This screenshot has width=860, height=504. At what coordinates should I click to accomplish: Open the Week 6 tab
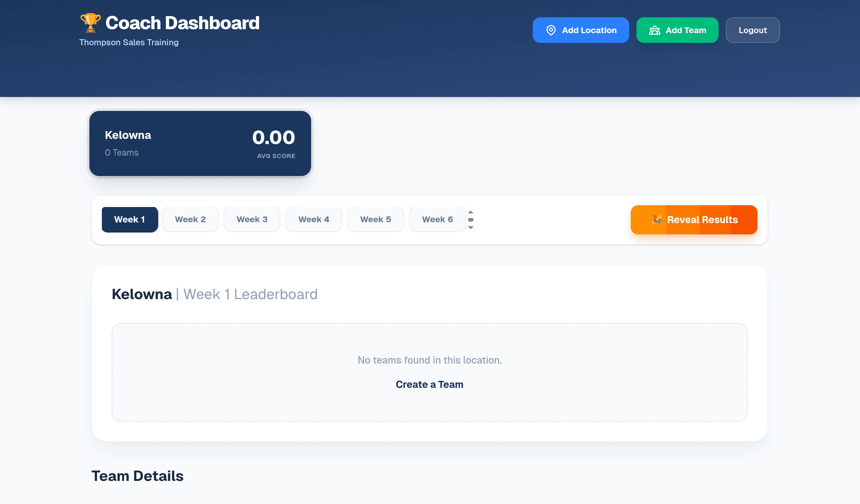(x=437, y=219)
